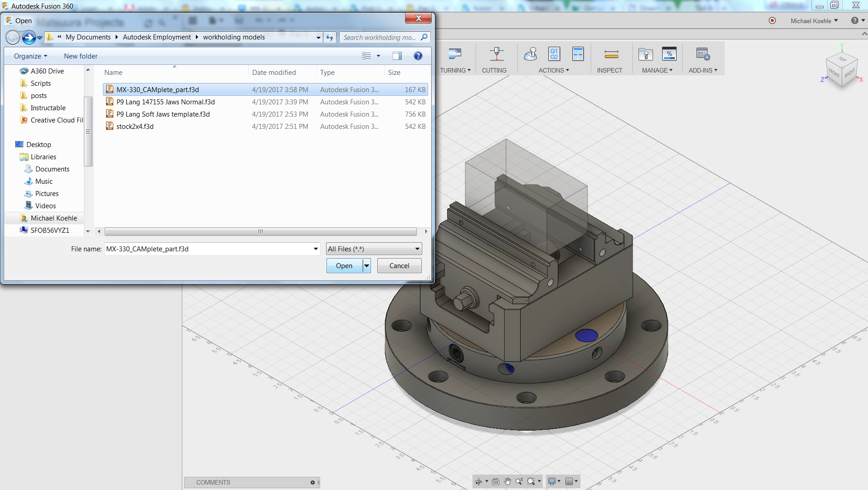Click the Cancel button

click(x=399, y=266)
